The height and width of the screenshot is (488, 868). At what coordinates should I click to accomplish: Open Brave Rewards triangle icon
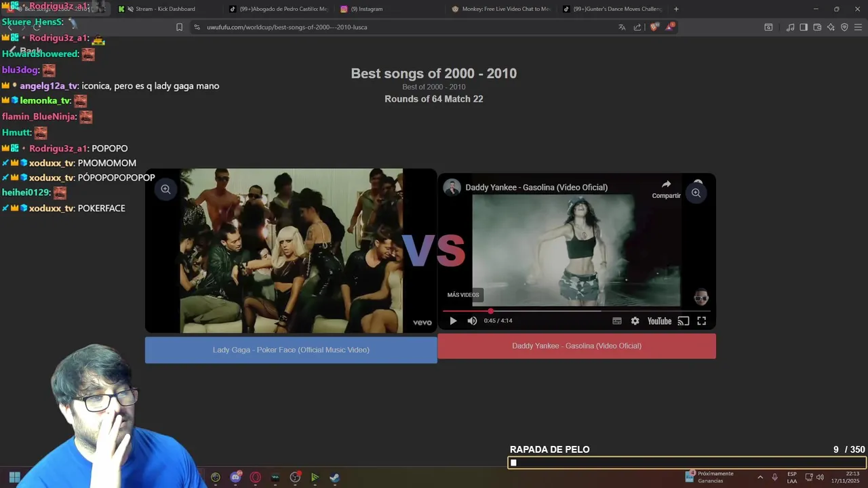670,27
